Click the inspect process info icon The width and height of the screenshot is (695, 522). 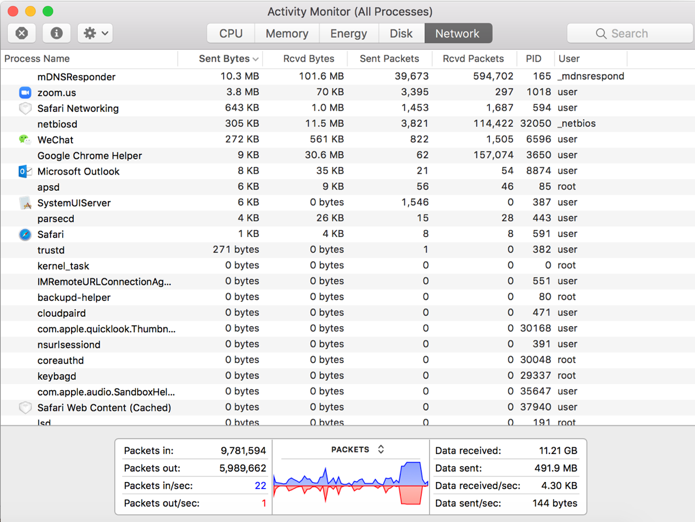pyautogui.click(x=56, y=33)
